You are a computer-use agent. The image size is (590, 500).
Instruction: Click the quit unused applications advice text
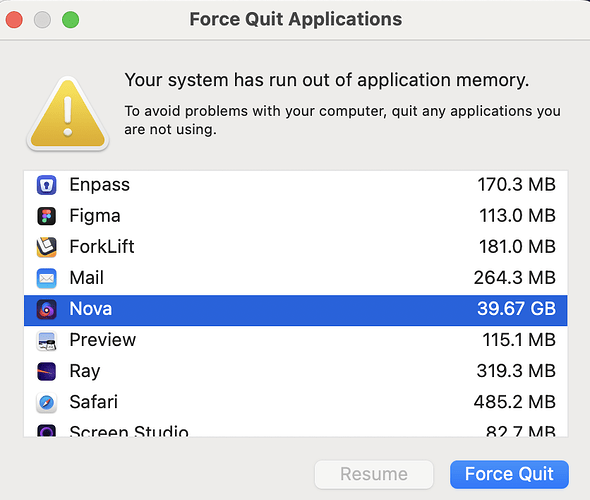click(342, 120)
